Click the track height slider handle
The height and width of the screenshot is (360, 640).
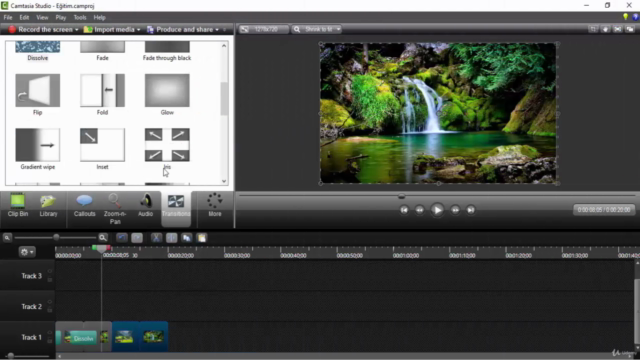[10, 356]
